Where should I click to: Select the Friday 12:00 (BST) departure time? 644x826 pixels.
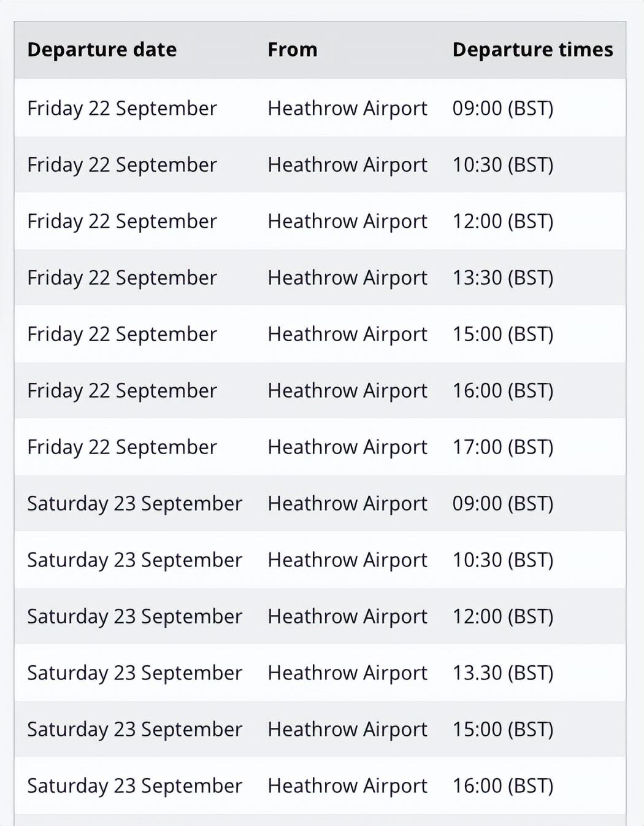(503, 222)
